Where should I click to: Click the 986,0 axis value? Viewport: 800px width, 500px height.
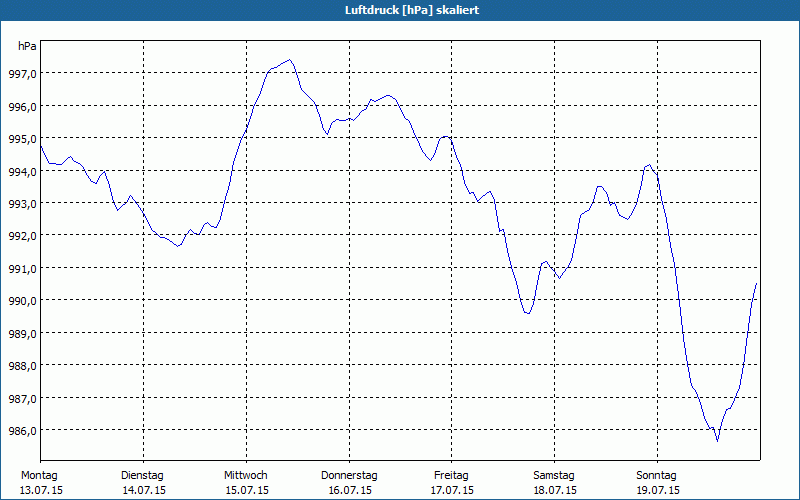22,431
